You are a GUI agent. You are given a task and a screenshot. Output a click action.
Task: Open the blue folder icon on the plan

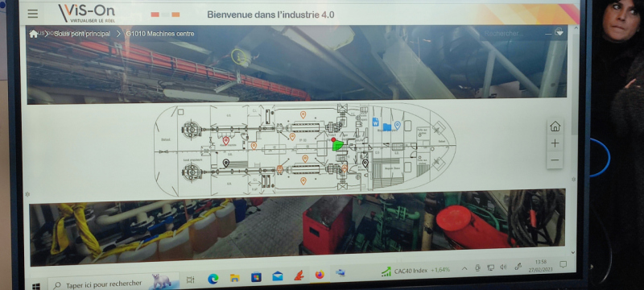[x=387, y=126]
